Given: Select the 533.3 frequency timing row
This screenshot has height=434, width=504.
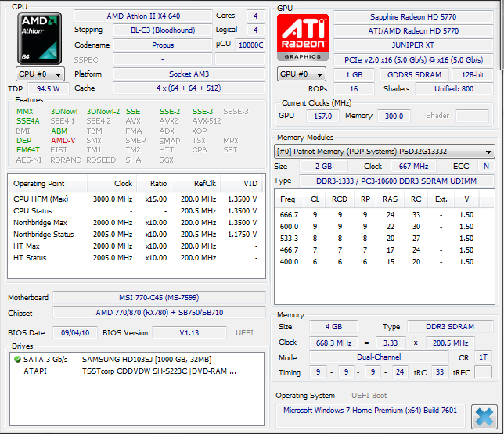Looking at the screenshot, I should [384, 238].
